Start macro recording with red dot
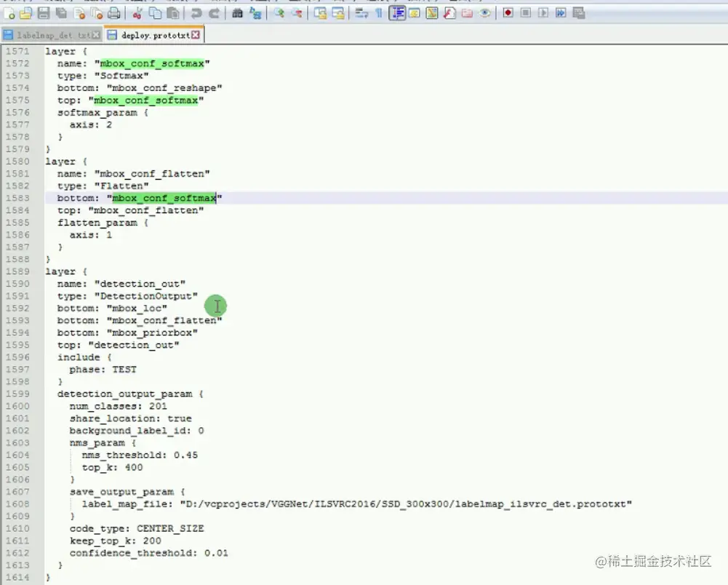Viewport: 728px width, 585px height. tap(508, 14)
